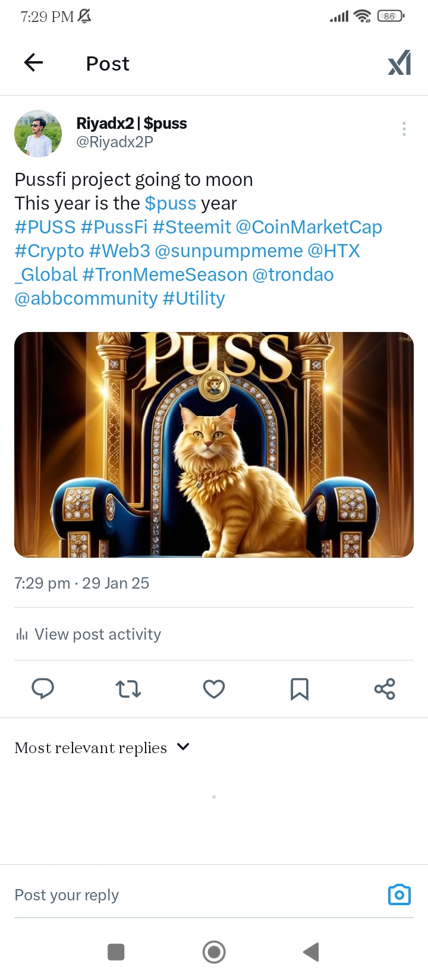Like the post with heart icon

pos(214,689)
